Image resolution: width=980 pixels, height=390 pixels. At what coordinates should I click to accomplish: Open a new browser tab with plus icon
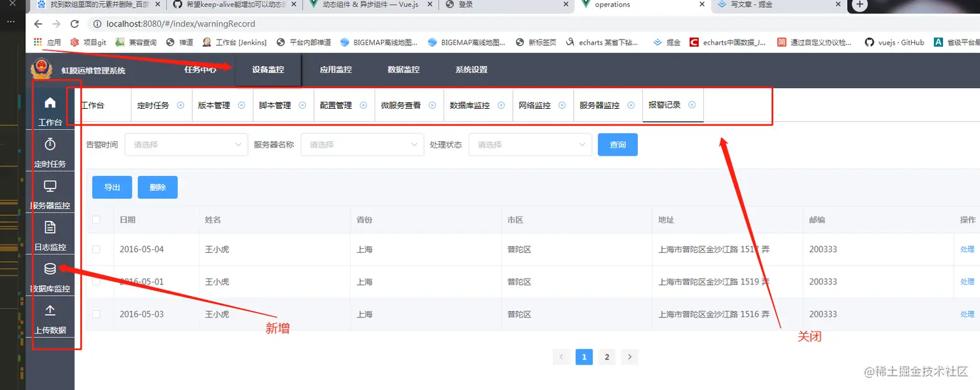pyautogui.click(x=859, y=5)
